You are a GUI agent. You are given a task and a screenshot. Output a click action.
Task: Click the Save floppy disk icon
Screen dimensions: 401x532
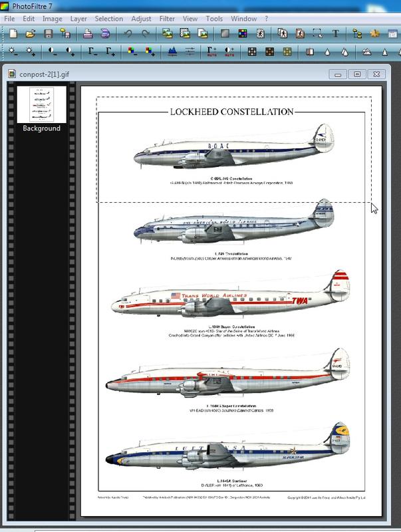pos(48,33)
